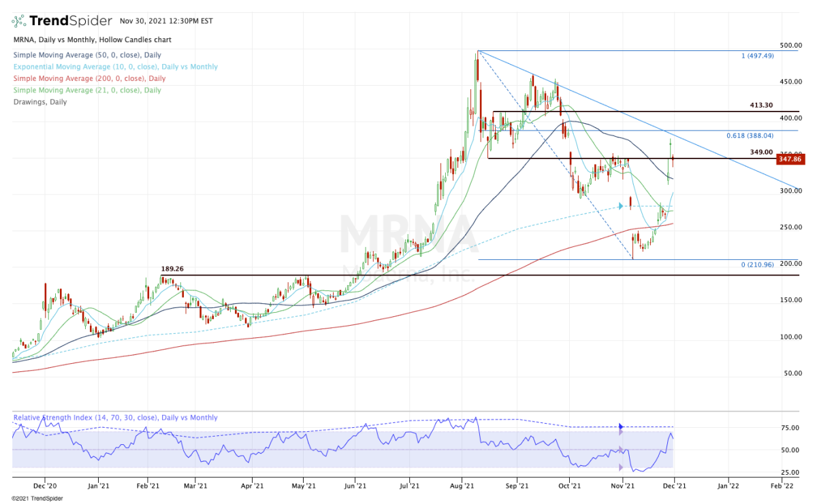Click the May '21 date axis label

(303, 486)
